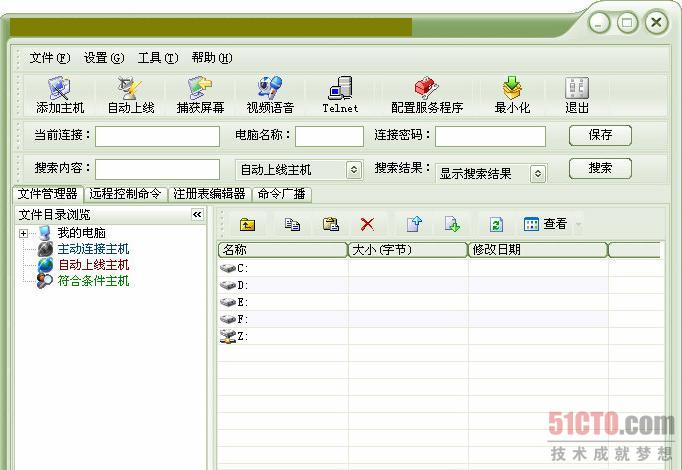Image resolution: width=682 pixels, height=470 pixels.
Task: Select drive F: in file list
Action: tap(234, 319)
